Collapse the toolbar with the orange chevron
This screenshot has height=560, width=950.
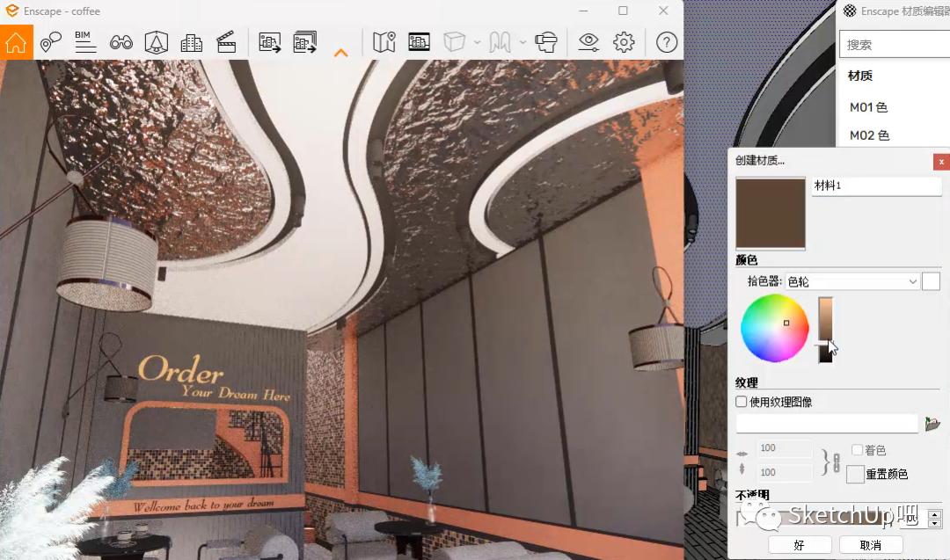click(x=341, y=53)
